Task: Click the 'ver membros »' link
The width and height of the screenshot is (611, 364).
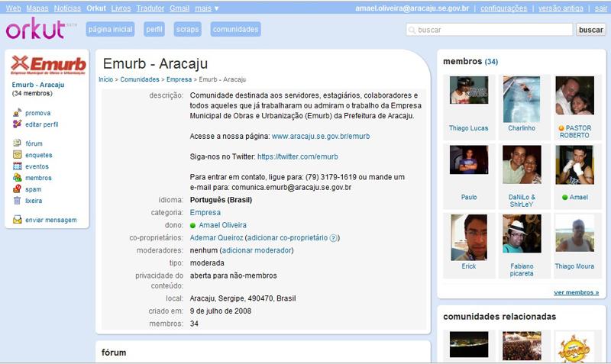Action: 576,292
